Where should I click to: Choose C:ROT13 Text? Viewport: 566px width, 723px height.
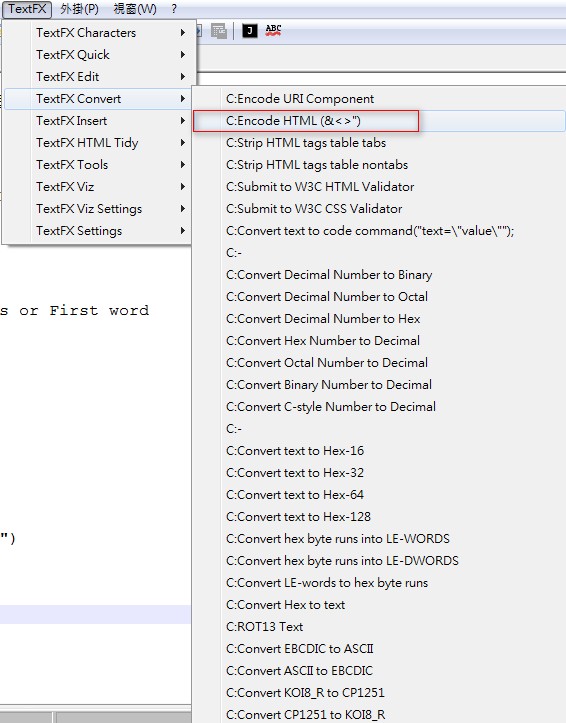379,627
